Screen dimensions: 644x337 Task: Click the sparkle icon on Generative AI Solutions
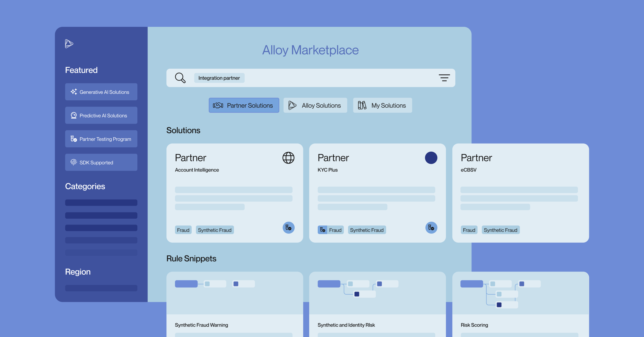[x=74, y=92]
